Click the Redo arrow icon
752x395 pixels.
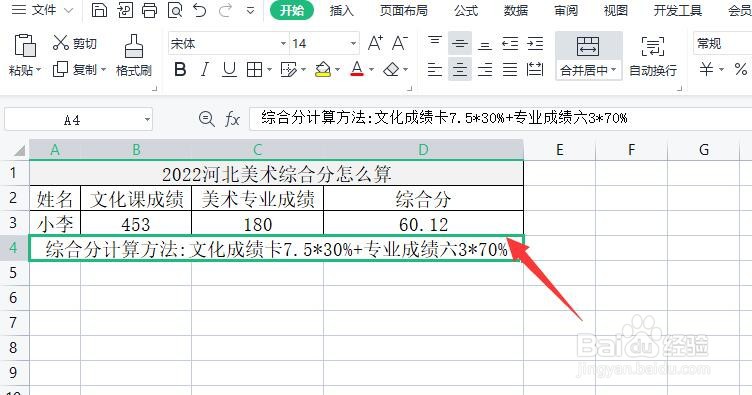225,10
